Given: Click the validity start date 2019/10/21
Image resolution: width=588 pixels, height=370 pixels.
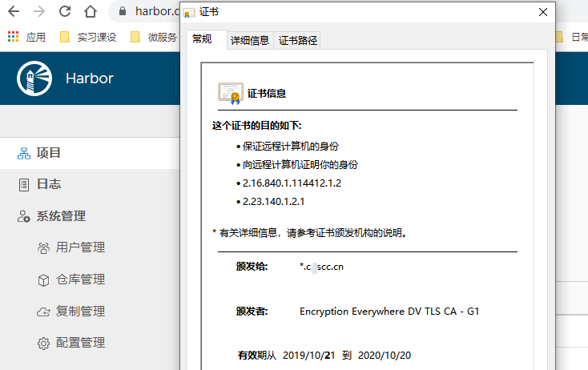Looking at the screenshot, I should click(308, 356).
